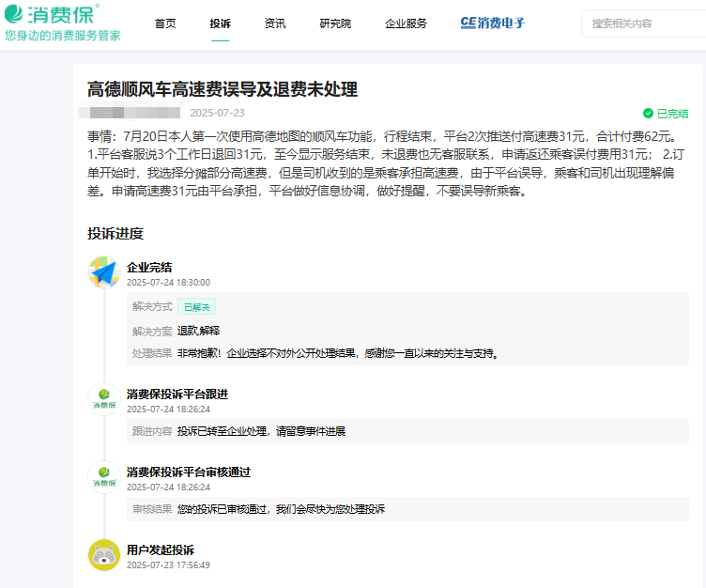
Task: Click the 消费保 logo at top left
Action: click(53, 14)
